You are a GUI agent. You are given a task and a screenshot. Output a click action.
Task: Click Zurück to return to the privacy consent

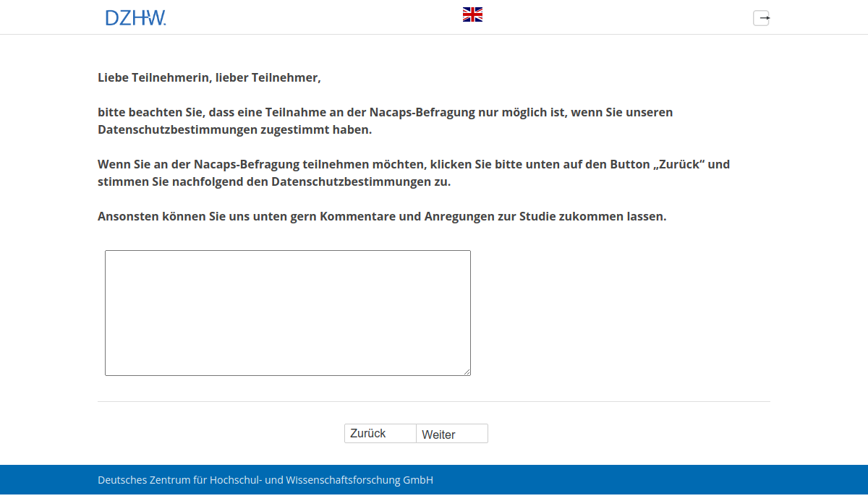(380, 433)
